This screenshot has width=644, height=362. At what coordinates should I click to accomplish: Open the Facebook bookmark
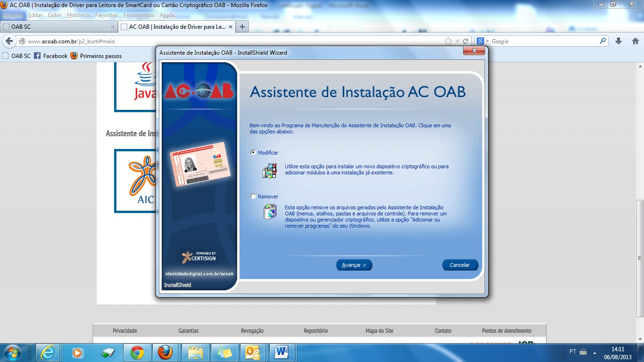click(x=51, y=56)
